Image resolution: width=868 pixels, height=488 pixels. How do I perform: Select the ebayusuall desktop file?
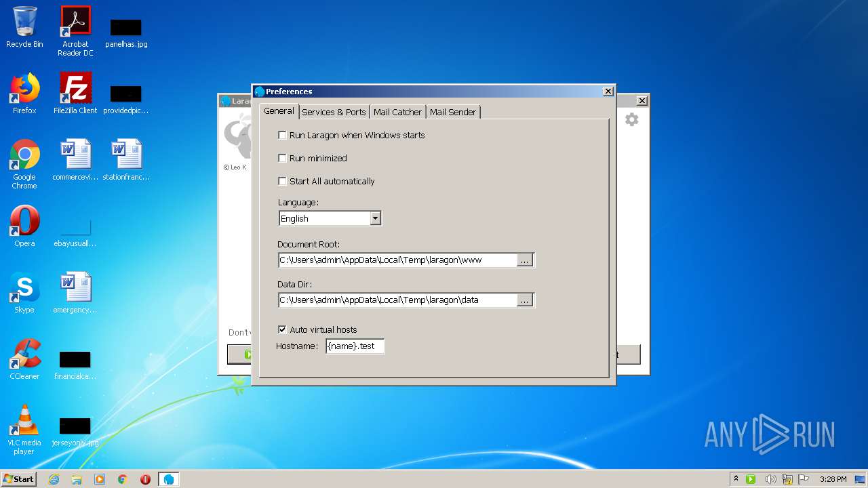(x=75, y=232)
